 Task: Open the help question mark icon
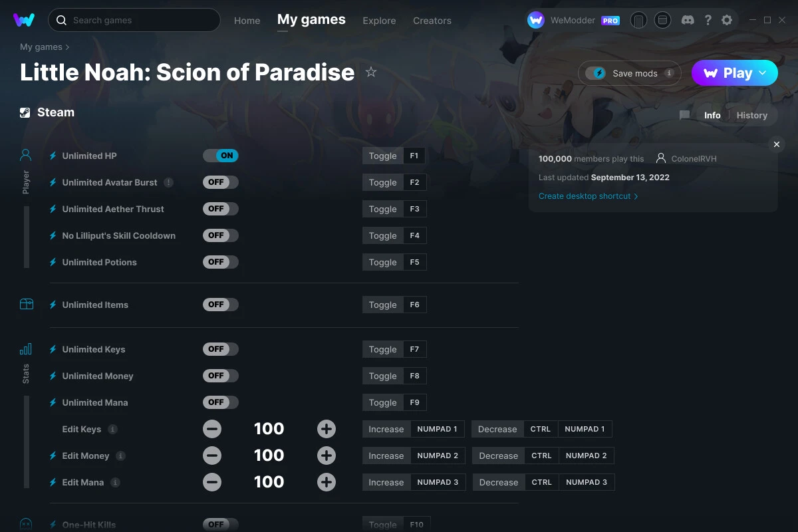pos(708,20)
